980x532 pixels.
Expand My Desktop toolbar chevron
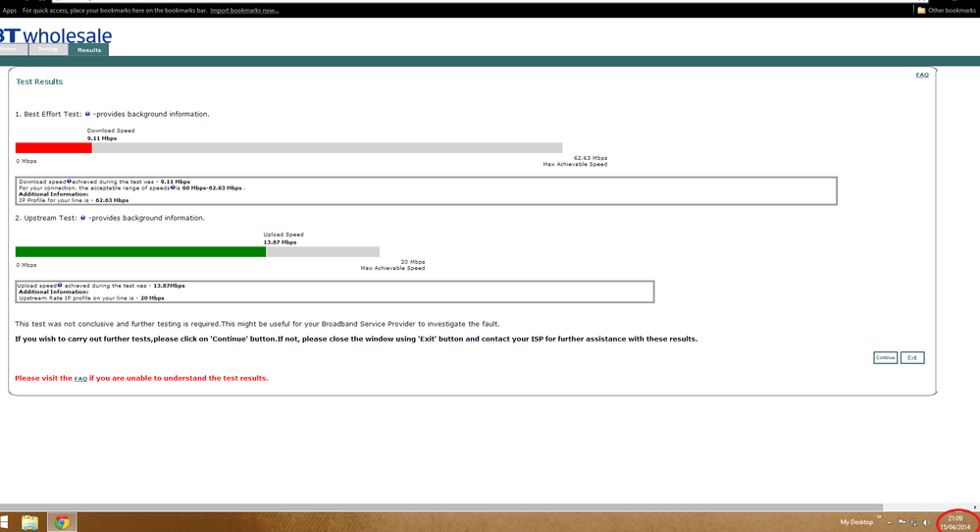(879, 517)
